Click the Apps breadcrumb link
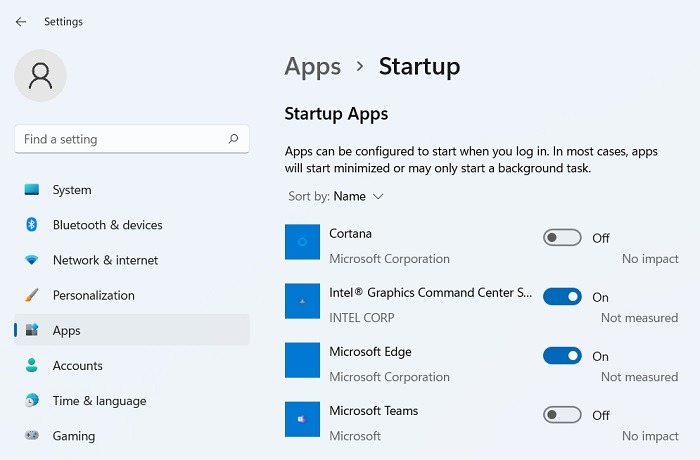Viewport: 700px width, 460px height. coord(312,67)
